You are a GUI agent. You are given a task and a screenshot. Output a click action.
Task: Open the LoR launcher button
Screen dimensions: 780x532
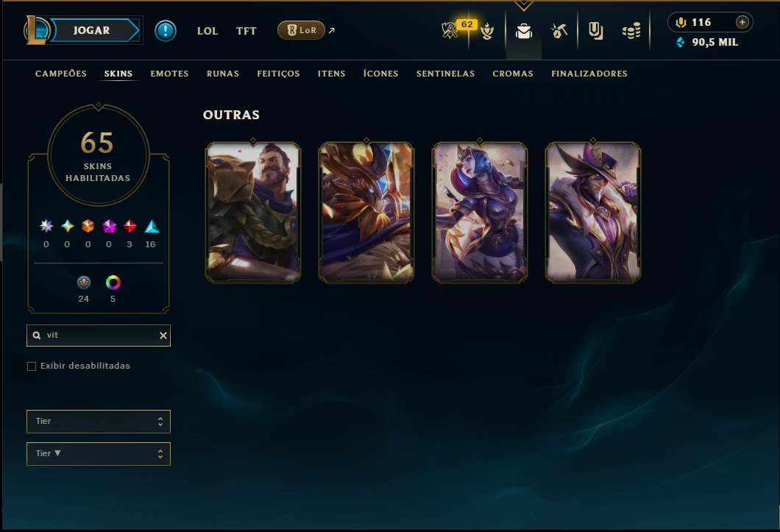coord(301,30)
